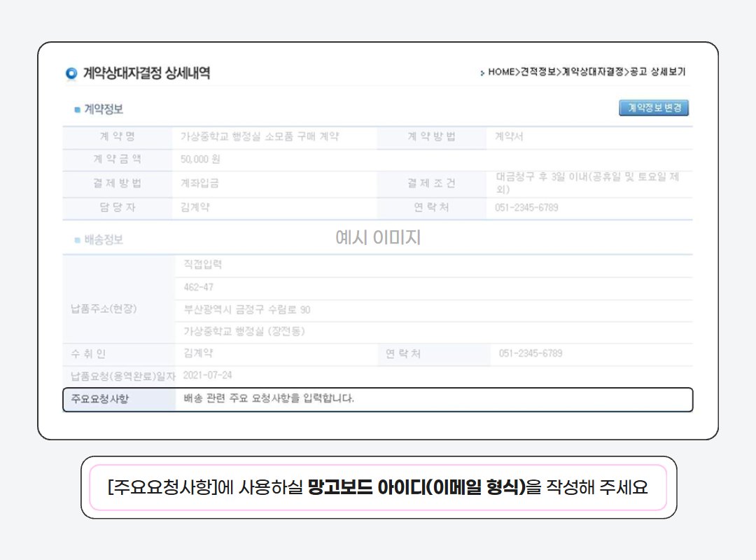This screenshot has height=560, width=756.
Task: Click the 주요요청사항 input text area
Action: click(434, 399)
